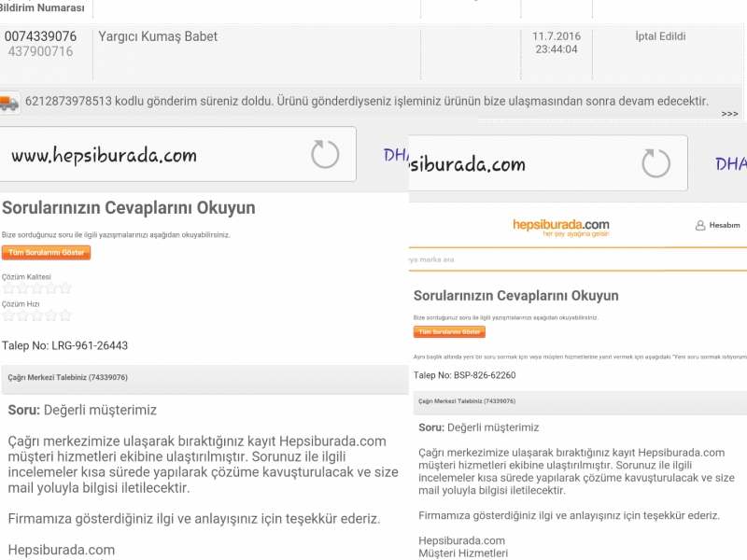The width and height of the screenshot is (747, 560).
Task: Rate Çözüm Hızı with the fifth star
Action: [x=64, y=315]
